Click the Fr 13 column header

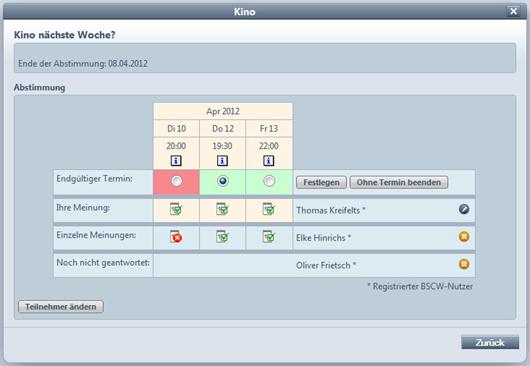pos(269,128)
